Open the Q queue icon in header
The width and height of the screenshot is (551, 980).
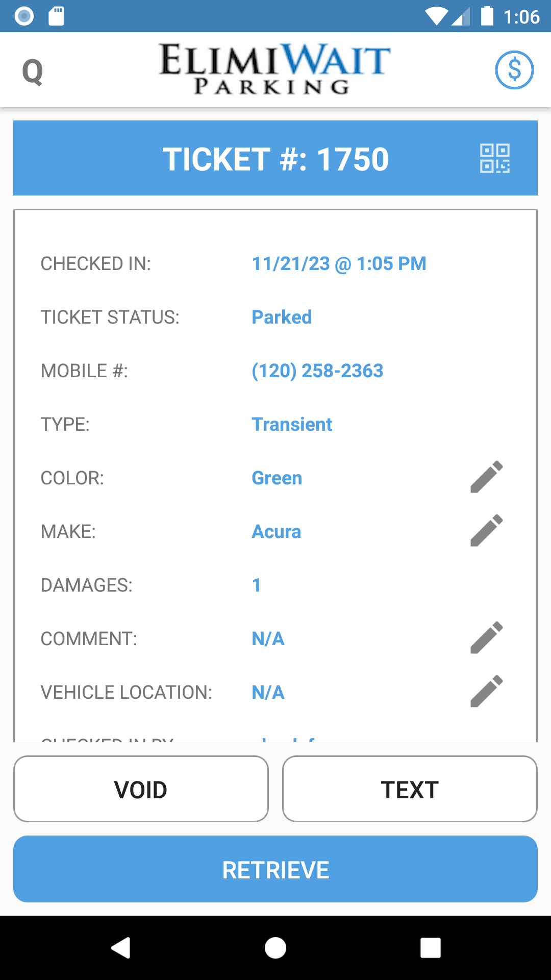pos(33,71)
